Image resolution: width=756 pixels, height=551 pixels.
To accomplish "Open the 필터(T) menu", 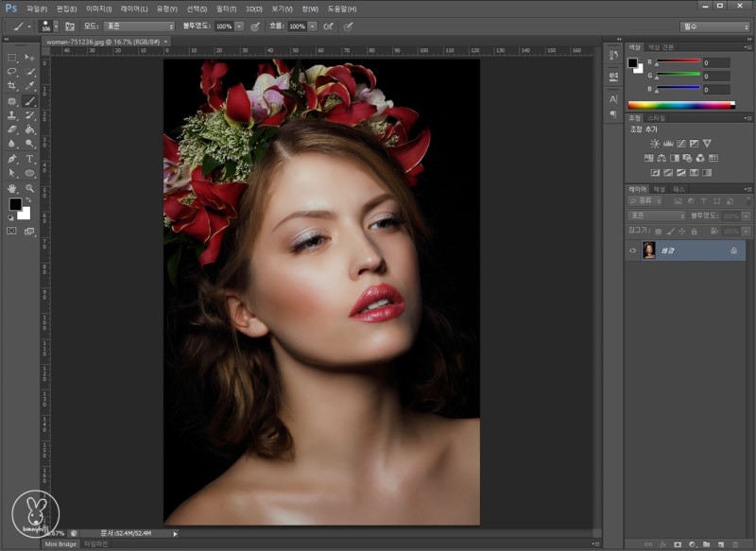I will click(x=225, y=9).
